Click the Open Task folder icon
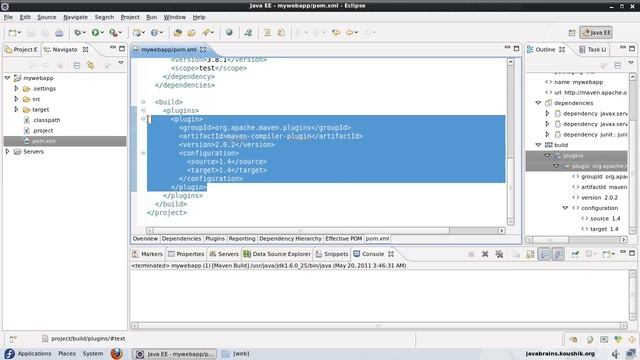Viewport: 640px width, 360px height. [x=191, y=33]
